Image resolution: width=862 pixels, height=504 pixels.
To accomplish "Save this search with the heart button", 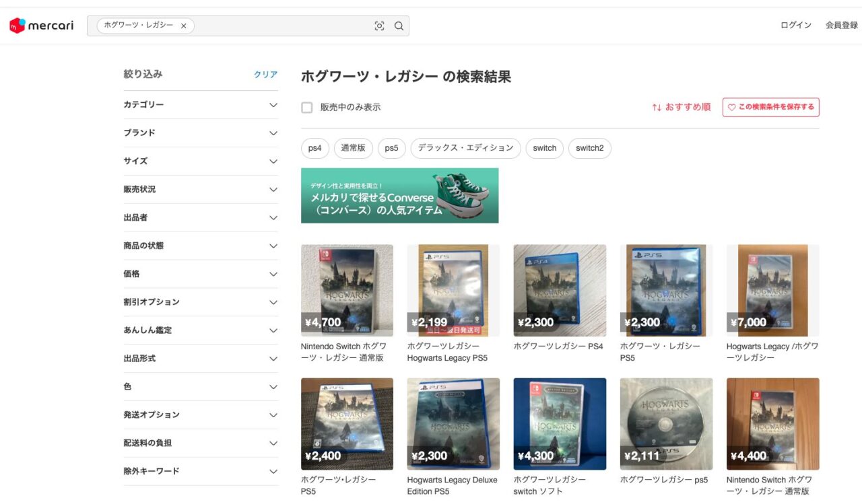I will pyautogui.click(x=770, y=107).
